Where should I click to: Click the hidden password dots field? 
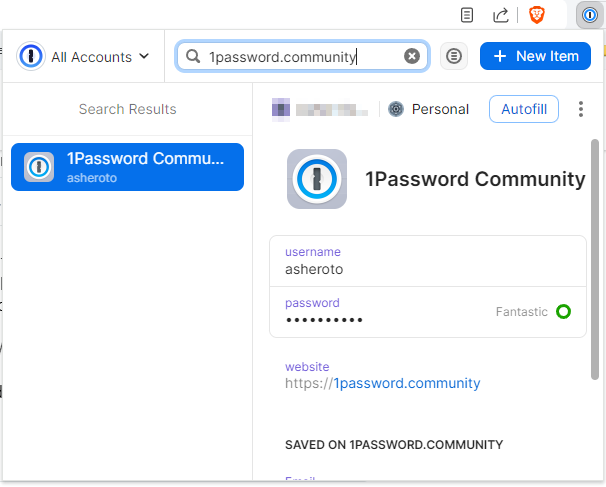(324, 320)
